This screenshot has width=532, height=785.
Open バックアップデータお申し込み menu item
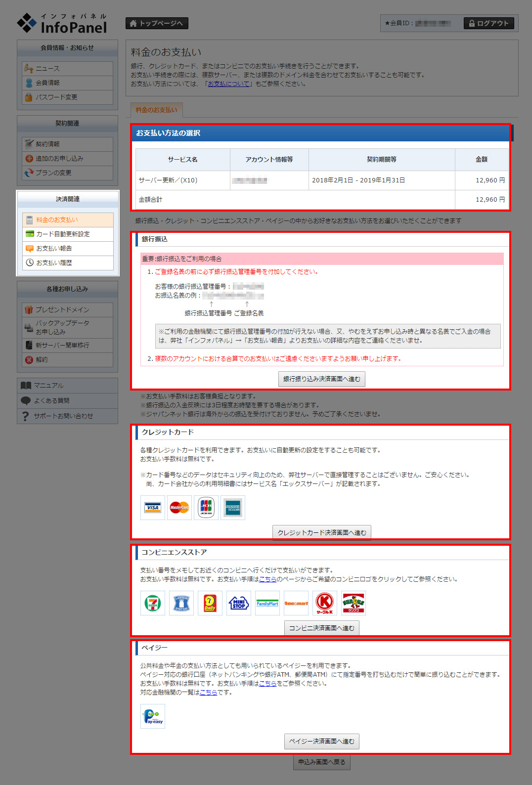coord(68,327)
